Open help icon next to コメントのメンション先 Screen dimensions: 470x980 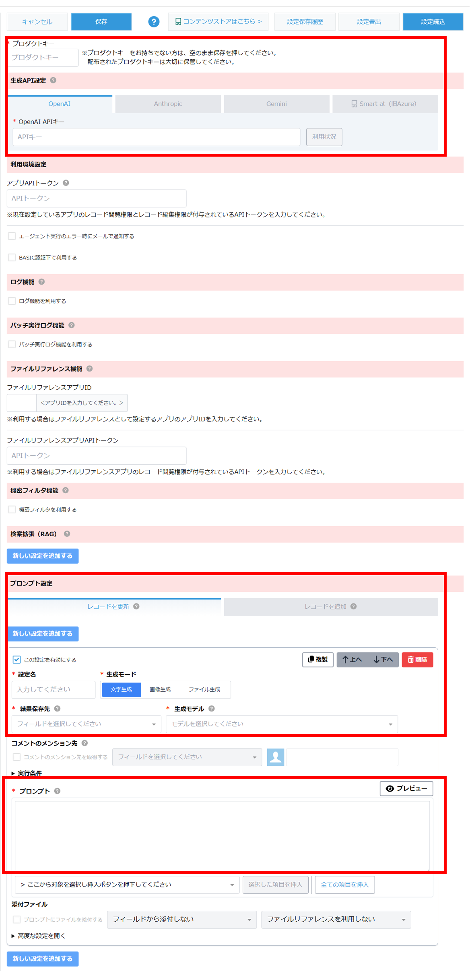coord(85,743)
